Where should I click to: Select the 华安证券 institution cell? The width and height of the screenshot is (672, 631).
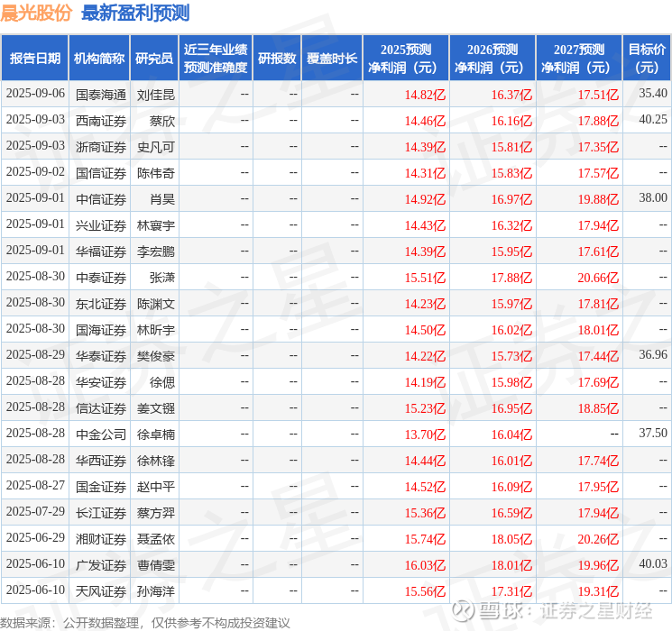tap(101, 382)
